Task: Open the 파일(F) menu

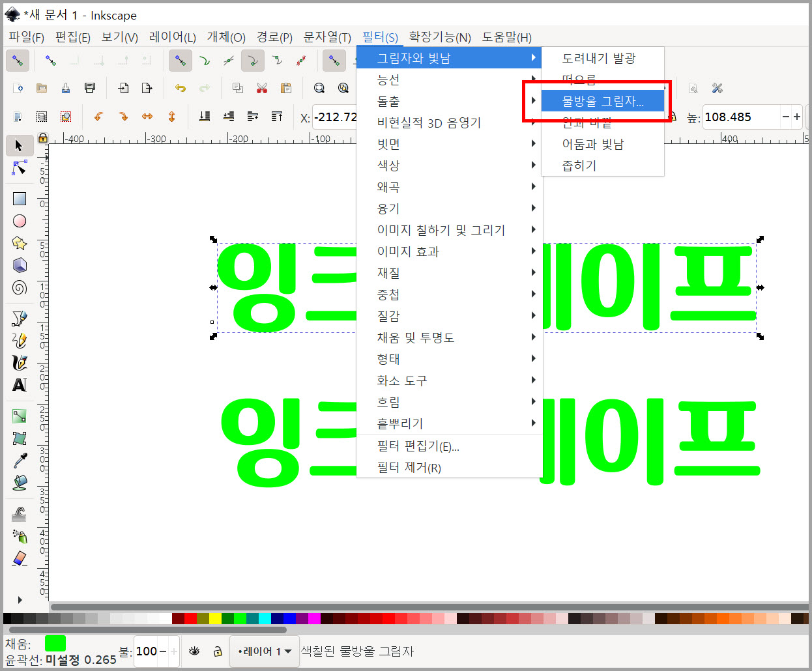Action: [27, 37]
